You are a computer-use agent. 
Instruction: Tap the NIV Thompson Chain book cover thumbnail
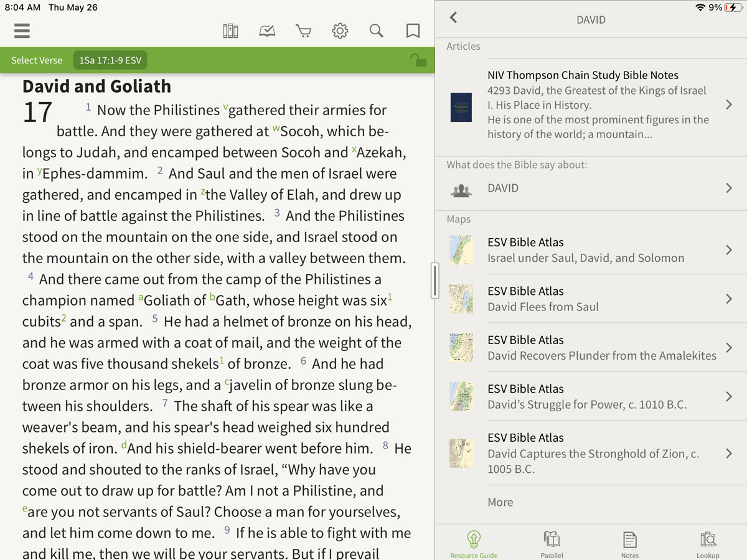point(461,107)
